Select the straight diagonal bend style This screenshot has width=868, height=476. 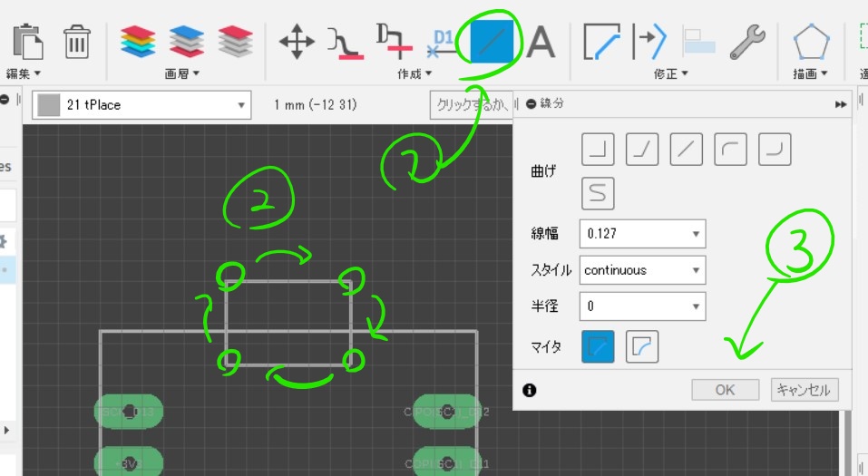click(687, 150)
